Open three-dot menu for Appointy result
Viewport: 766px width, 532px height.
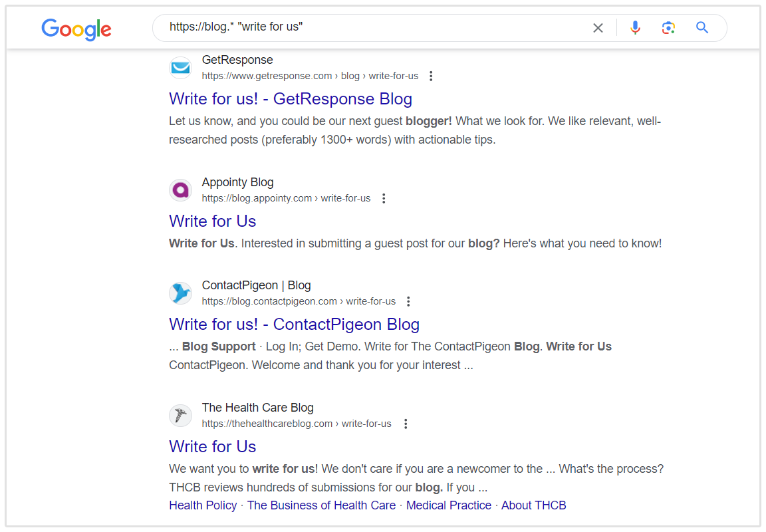point(383,198)
